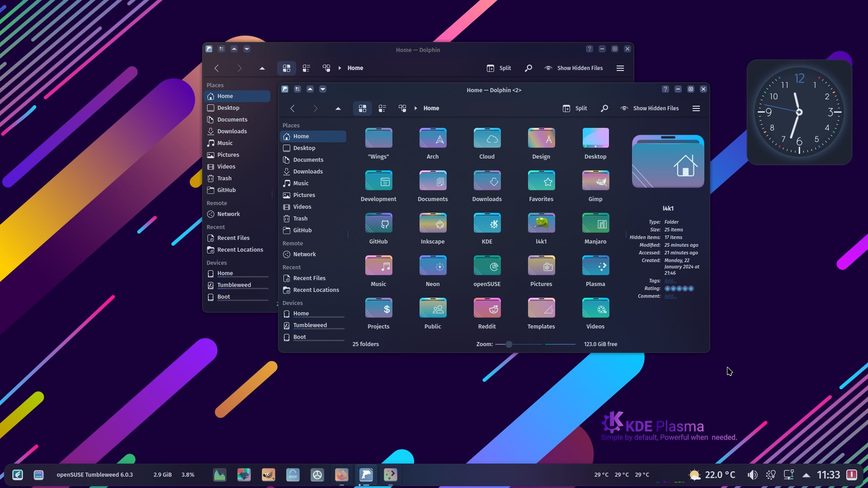Open GitHub in rear Dolphin Places panel

pos(237,190)
